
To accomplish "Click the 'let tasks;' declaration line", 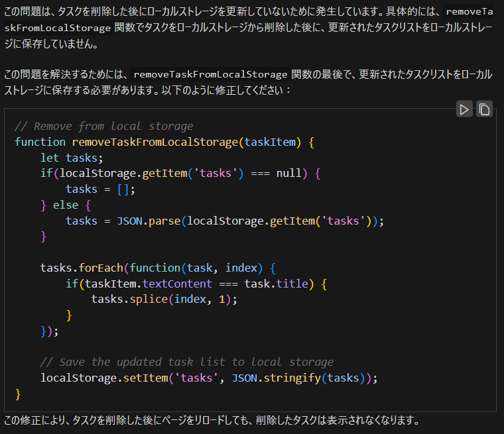I will tap(72, 158).
